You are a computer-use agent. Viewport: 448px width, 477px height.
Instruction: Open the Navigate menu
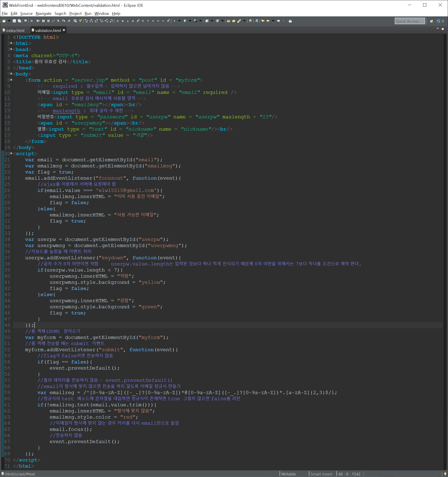pos(43,13)
